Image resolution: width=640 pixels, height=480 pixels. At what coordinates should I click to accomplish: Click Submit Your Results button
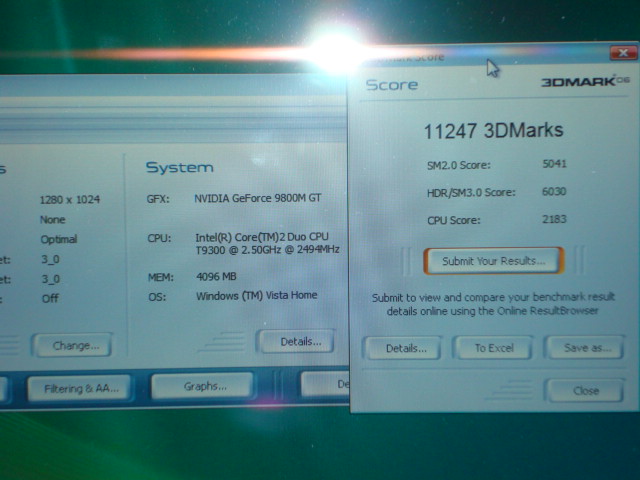(x=493, y=261)
